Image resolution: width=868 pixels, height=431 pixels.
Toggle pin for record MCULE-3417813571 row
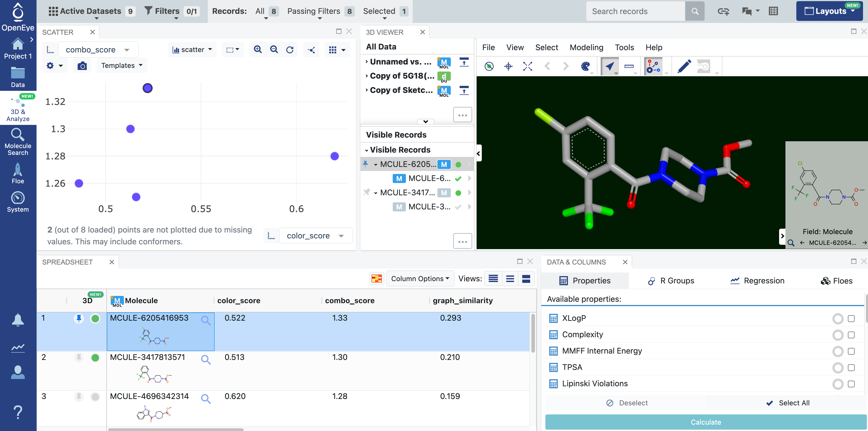[79, 357]
